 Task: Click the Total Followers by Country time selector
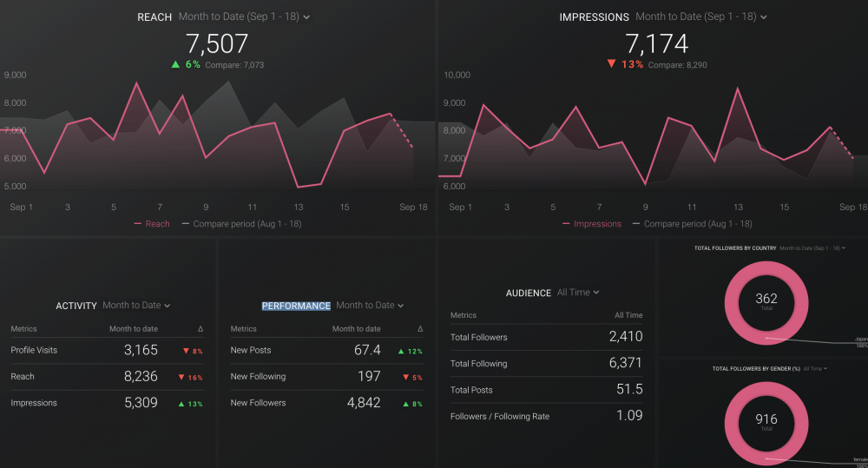[x=812, y=248]
